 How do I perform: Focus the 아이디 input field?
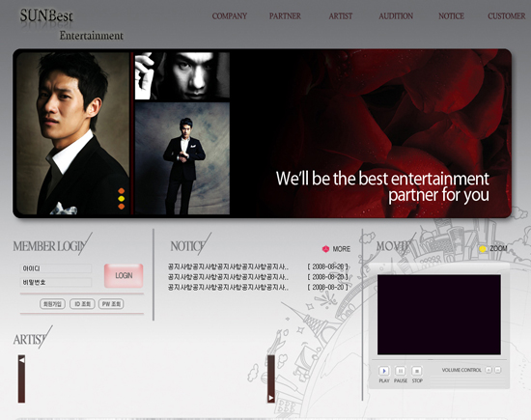coord(56,268)
